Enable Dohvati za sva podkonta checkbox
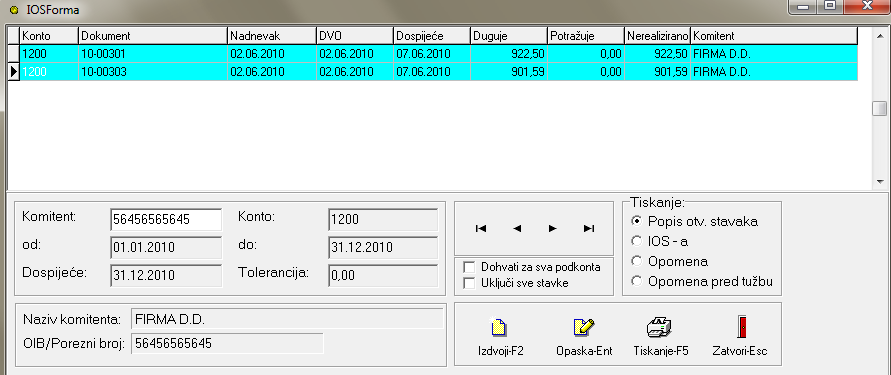The height and width of the screenshot is (375, 891). pyautogui.click(x=469, y=267)
